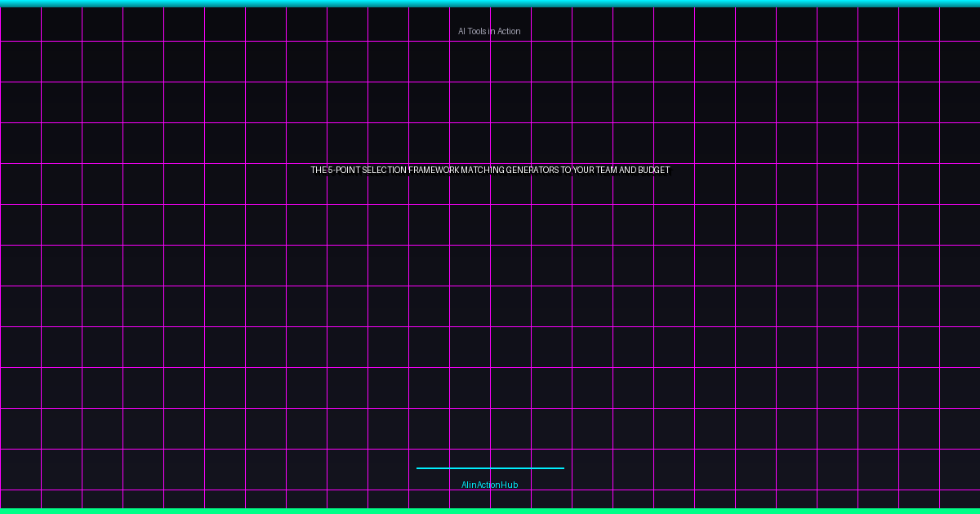Click the "AI Tools in Action" caption
This screenshot has width=980, height=514.
[x=489, y=31]
